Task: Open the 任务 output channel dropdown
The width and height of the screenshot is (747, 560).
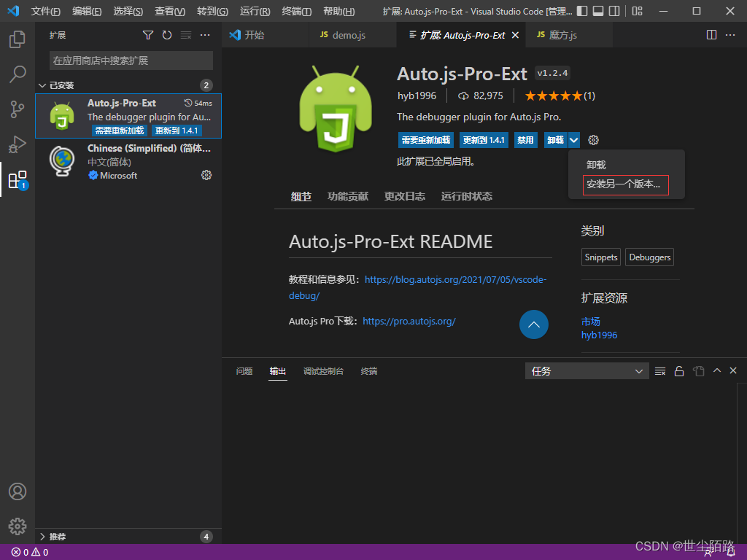Action: (587, 370)
